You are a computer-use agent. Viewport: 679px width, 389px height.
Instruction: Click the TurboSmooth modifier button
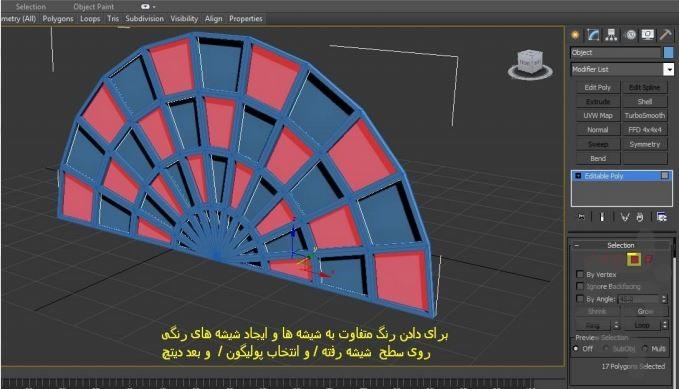644,116
